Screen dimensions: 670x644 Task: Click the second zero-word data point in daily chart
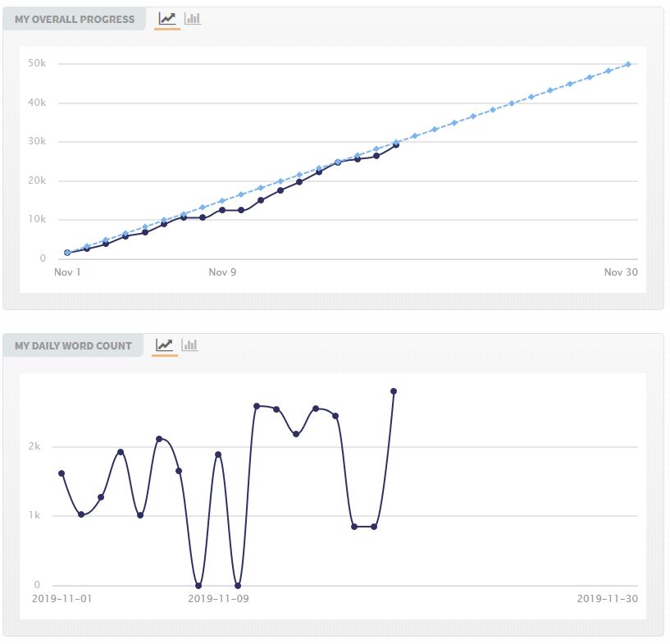click(238, 586)
